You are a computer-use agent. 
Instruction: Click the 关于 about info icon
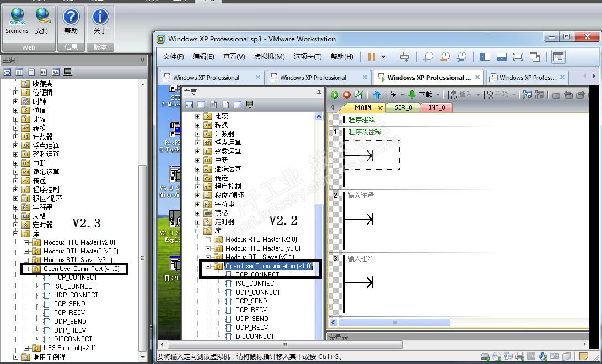point(100,17)
